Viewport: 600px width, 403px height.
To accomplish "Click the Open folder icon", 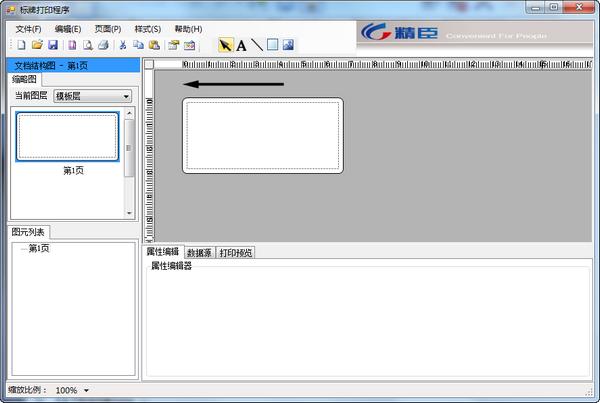I will [x=37, y=45].
